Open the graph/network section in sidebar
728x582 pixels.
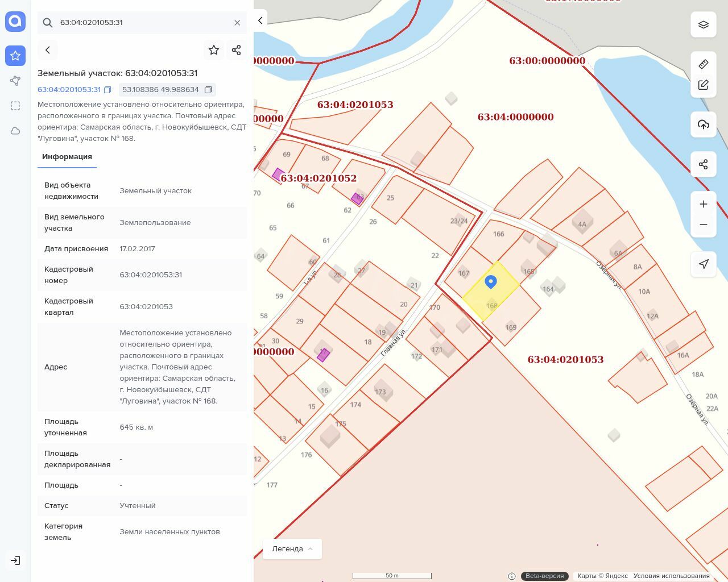tap(15, 81)
